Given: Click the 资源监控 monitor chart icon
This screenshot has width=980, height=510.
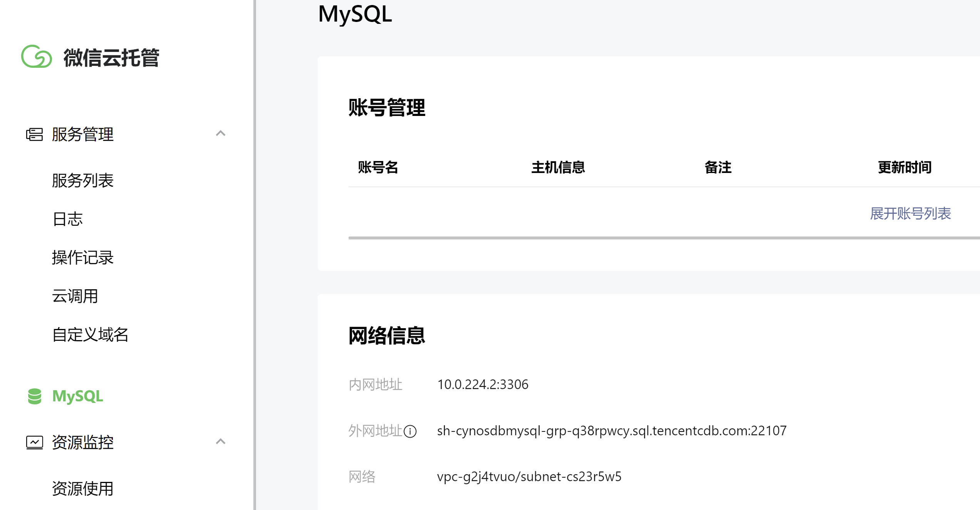Looking at the screenshot, I should (34, 442).
